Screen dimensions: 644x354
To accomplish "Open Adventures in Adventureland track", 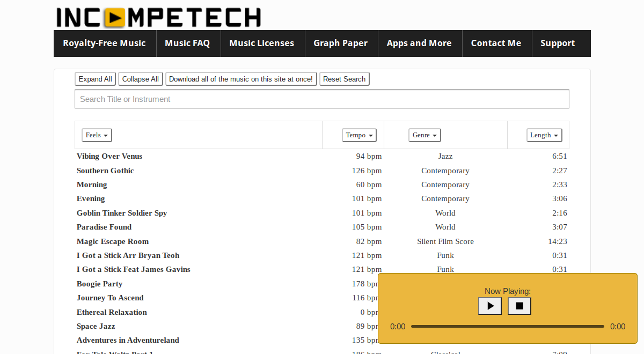I will coord(128,340).
